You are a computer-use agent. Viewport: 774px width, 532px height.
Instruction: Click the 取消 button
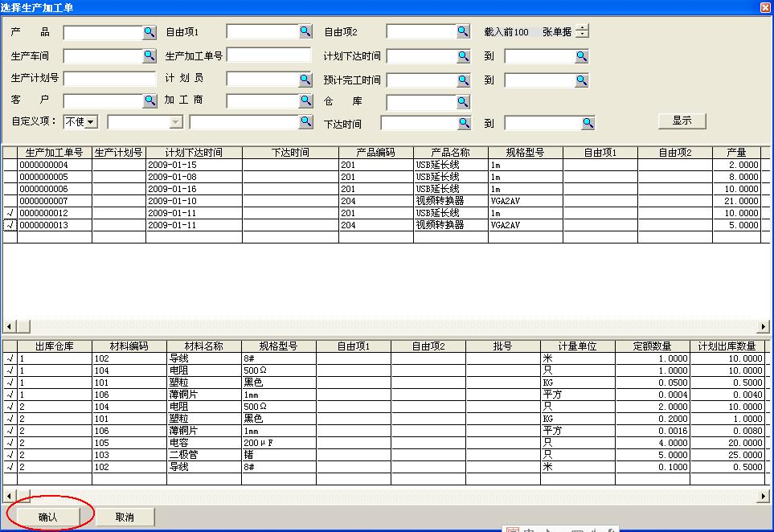(124, 517)
